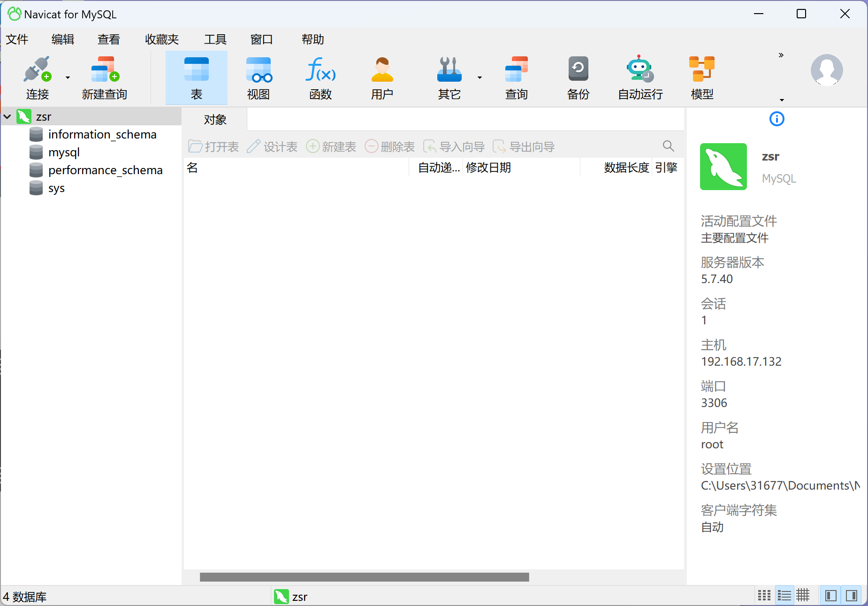Screen dimensions: 868x606
Task: Collapse the zsr connection tree
Action: [8, 116]
